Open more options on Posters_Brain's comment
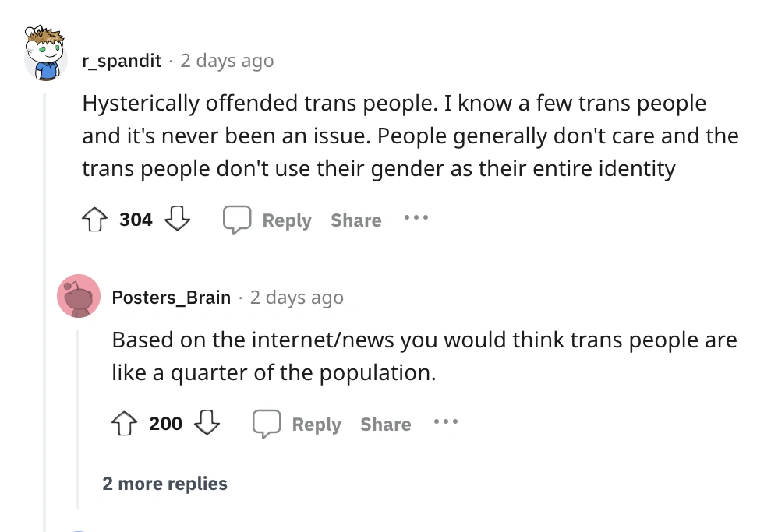The height and width of the screenshot is (532, 778). coord(446,423)
